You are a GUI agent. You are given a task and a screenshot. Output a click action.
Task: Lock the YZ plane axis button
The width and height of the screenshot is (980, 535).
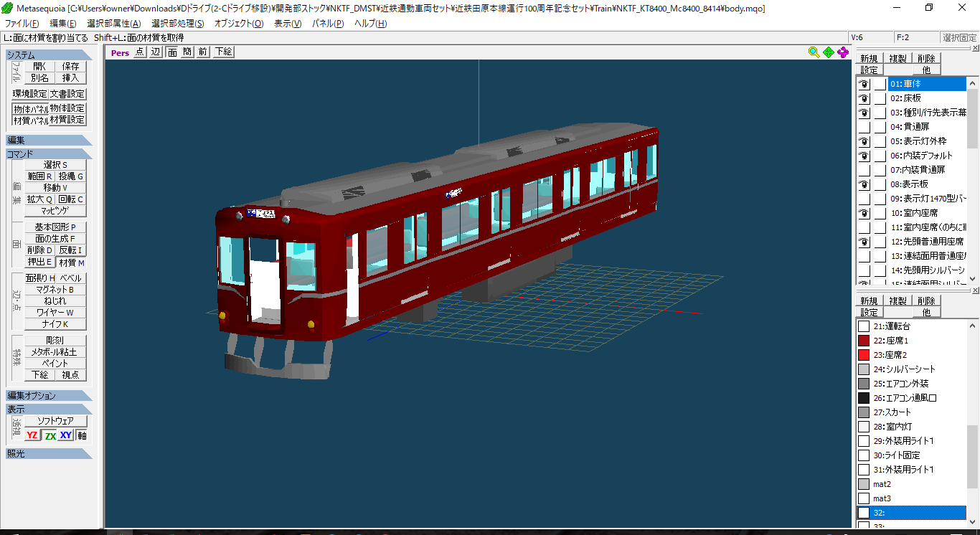[32, 435]
